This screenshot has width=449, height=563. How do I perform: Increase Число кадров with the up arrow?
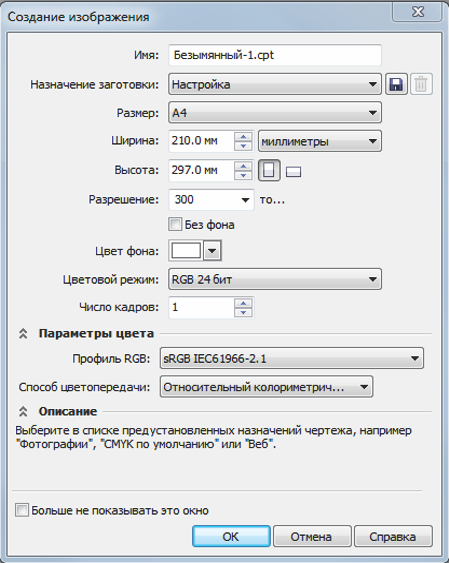(243, 303)
